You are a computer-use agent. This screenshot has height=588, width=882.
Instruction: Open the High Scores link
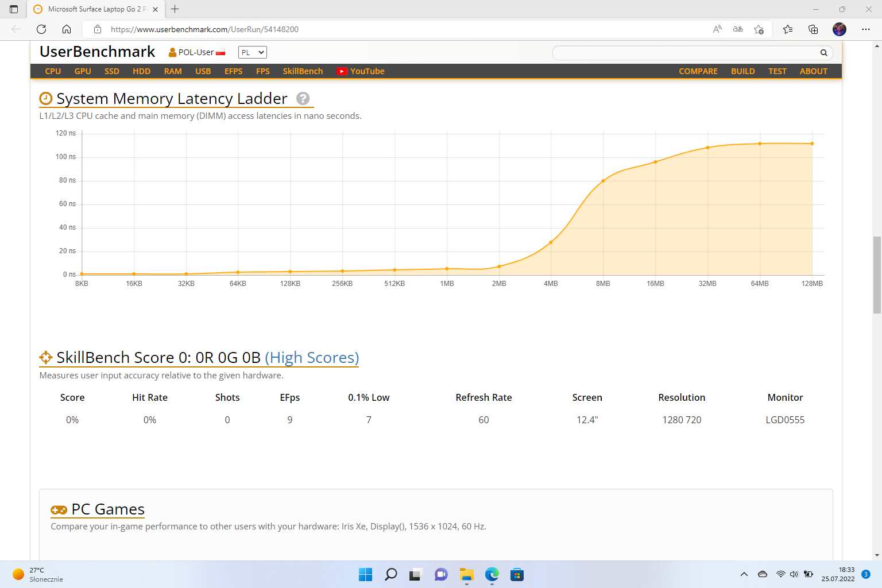coord(312,358)
